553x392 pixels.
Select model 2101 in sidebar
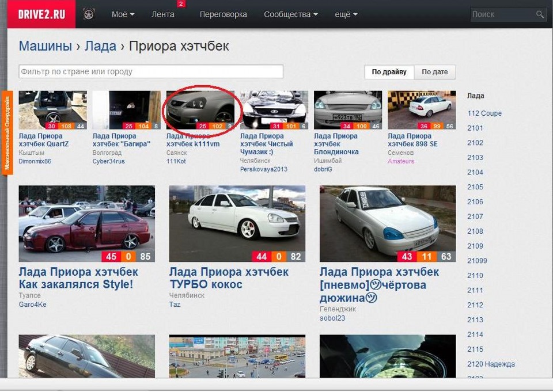[x=475, y=128]
